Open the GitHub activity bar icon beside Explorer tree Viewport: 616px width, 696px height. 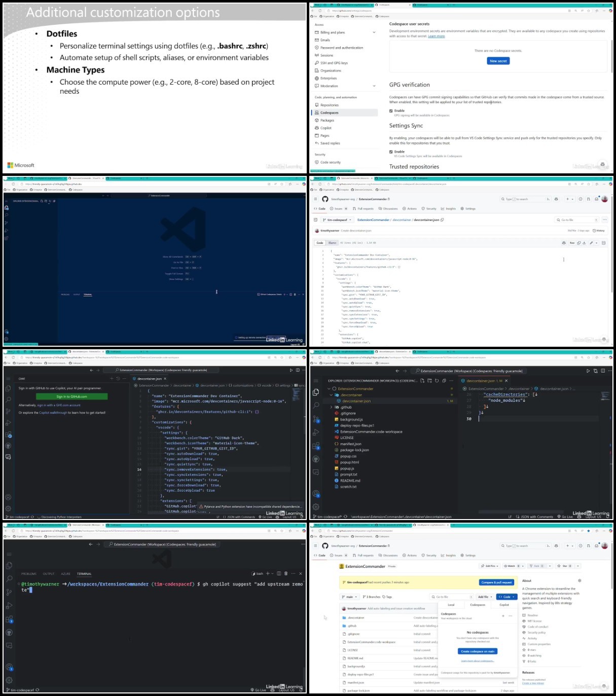[x=316, y=459]
